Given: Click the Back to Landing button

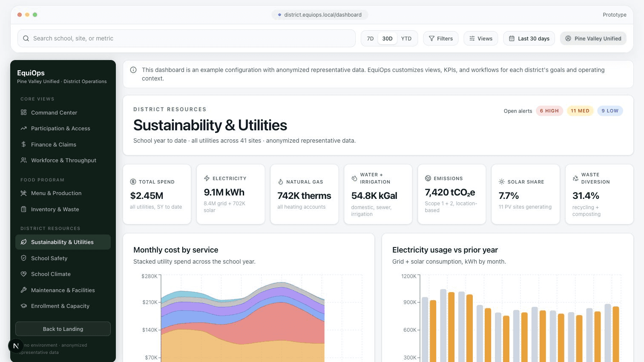Looking at the screenshot, I should pos(63,329).
